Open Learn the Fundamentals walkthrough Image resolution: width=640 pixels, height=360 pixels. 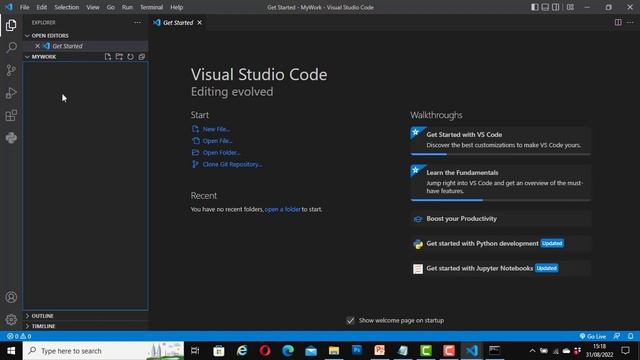(500, 183)
